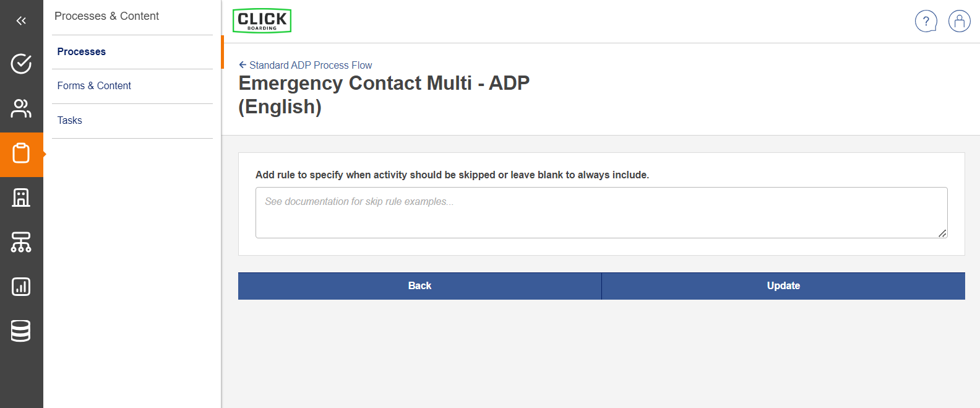Go to Tasks in the side menu

70,121
